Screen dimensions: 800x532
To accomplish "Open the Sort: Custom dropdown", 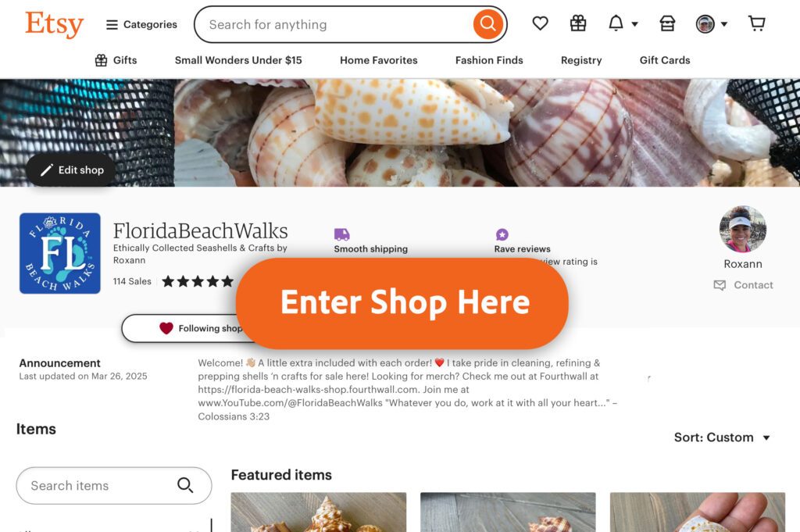I will click(722, 437).
